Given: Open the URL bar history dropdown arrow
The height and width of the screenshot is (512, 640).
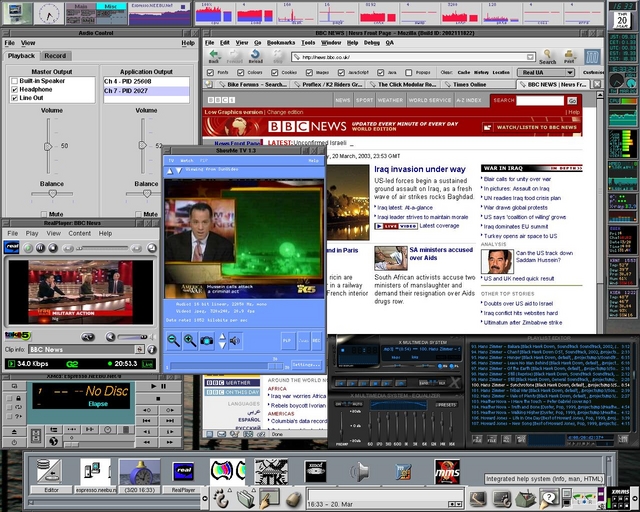Looking at the screenshot, I should pyautogui.click(x=530, y=57).
